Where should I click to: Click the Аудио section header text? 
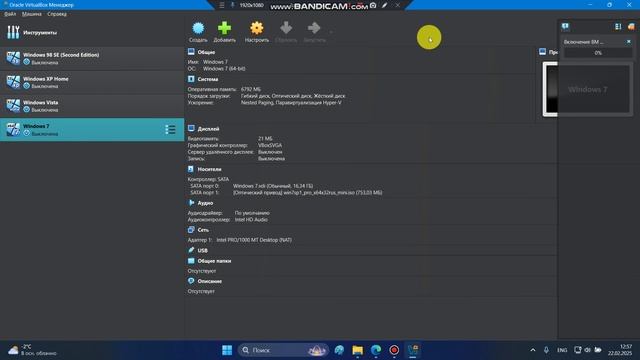pos(205,203)
